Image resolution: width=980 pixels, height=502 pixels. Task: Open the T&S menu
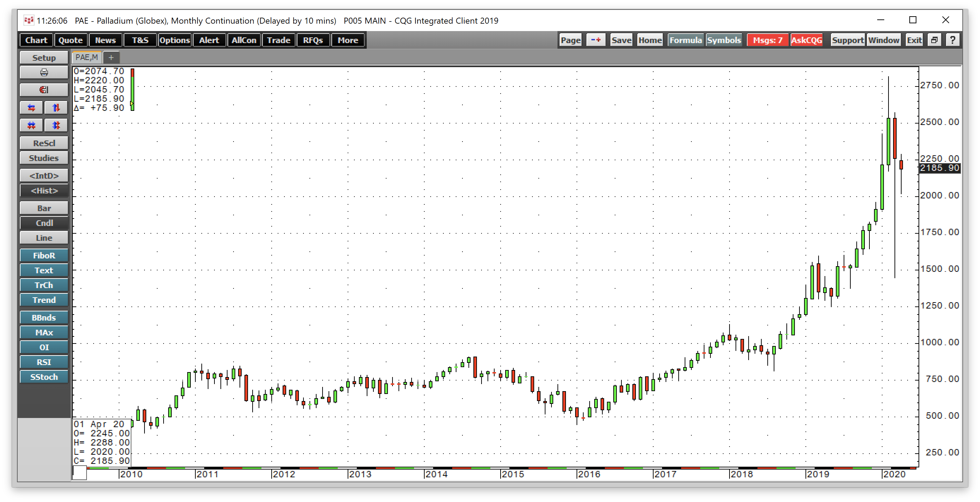(x=140, y=40)
